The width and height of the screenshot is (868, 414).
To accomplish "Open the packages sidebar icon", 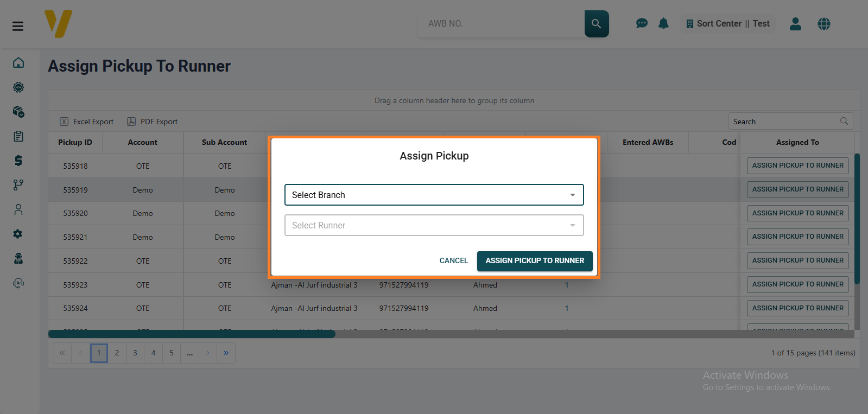I will (x=18, y=112).
